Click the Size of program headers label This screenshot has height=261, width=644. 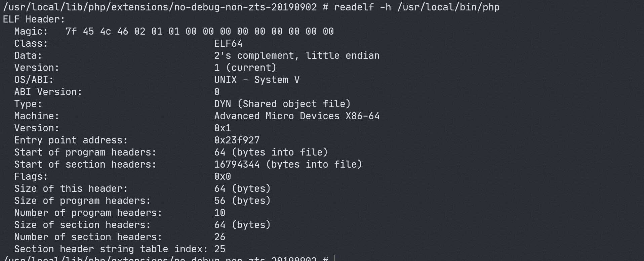coord(82,201)
